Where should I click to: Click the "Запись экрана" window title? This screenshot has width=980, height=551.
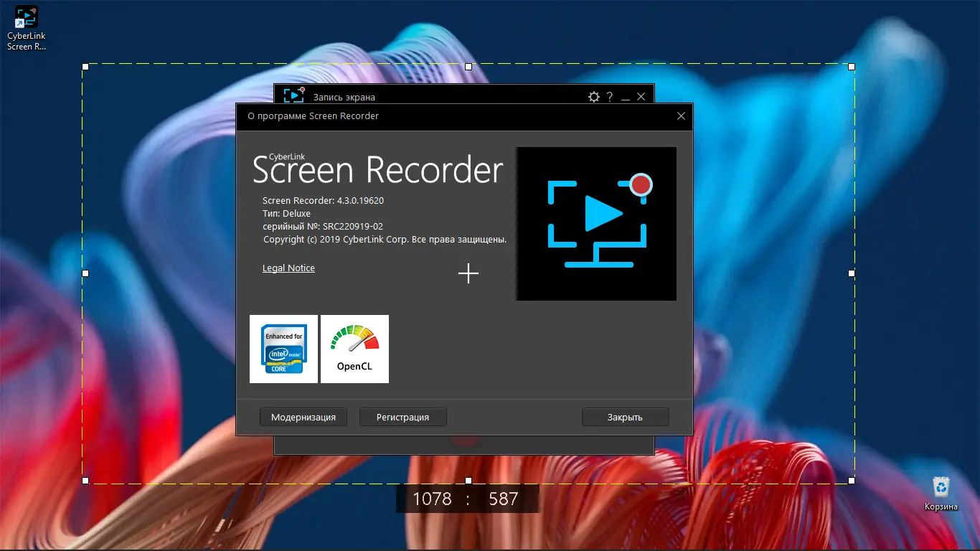tap(344, 98)
